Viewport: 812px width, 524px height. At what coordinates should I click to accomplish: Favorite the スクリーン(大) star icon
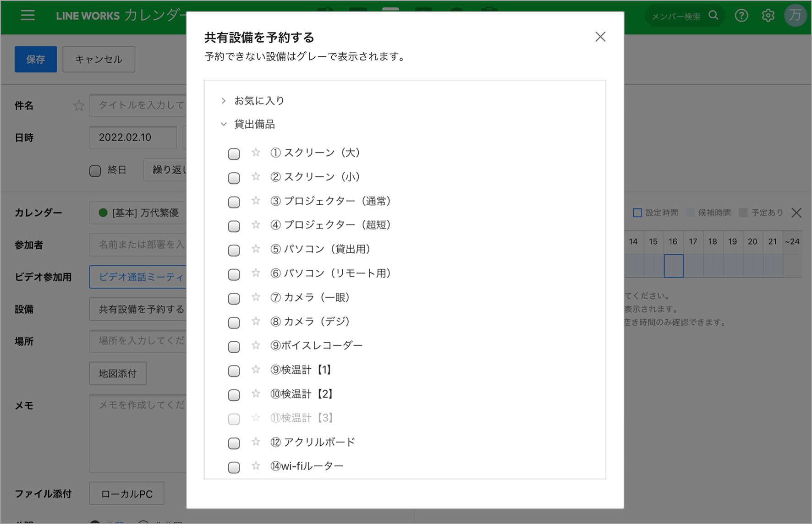[x=256, y=153]
